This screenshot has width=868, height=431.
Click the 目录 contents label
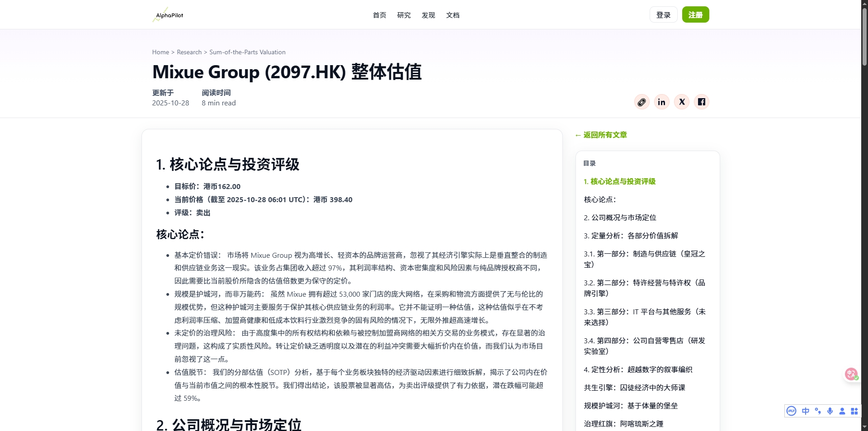pos(590,163)
